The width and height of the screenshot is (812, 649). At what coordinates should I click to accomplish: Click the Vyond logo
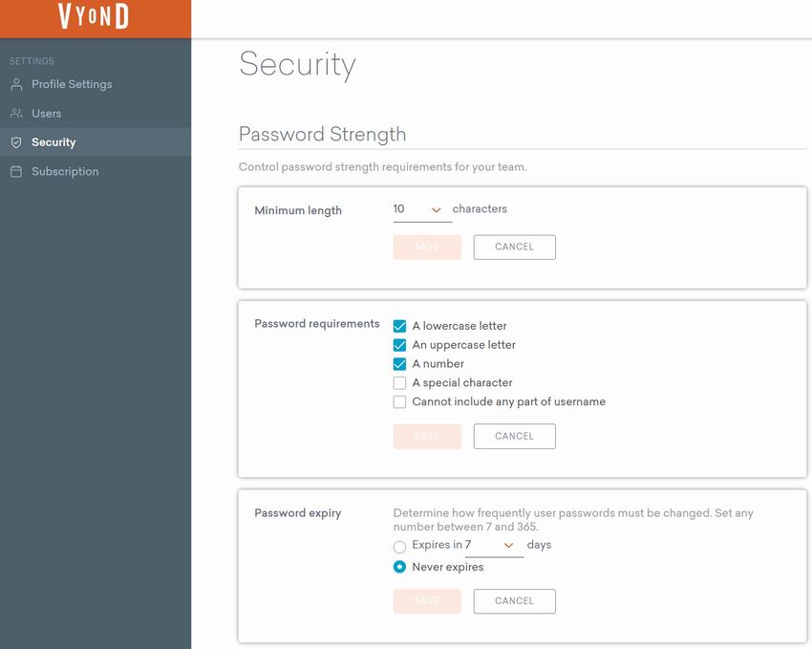coord(94,16)
